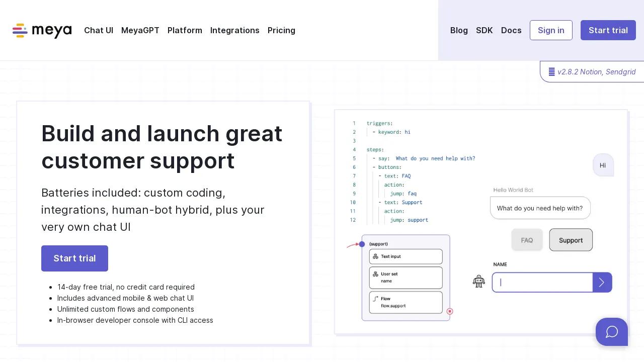This screenshot has width=644, height=362.
Task: Click the '(support)' flow label
Action: (x=378, y=244)
